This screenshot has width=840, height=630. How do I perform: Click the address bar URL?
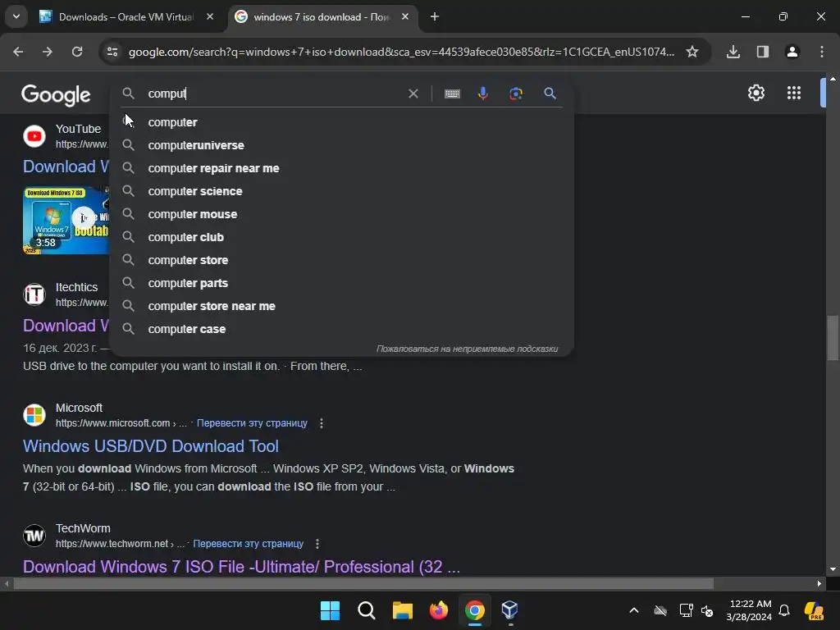(401, 52)
